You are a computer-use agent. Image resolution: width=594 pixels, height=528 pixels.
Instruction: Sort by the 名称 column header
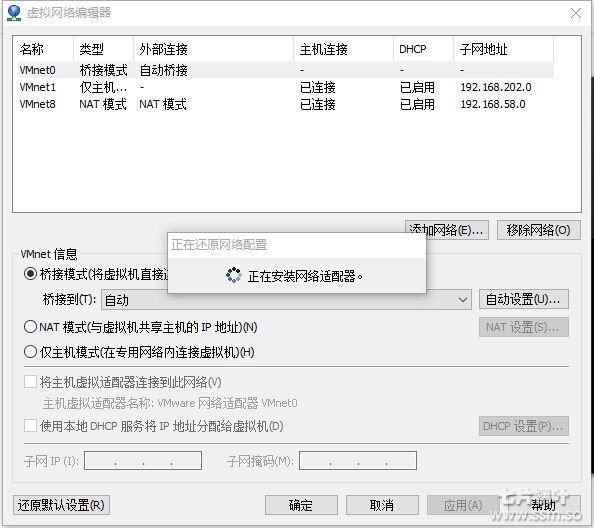click(45, 49)
